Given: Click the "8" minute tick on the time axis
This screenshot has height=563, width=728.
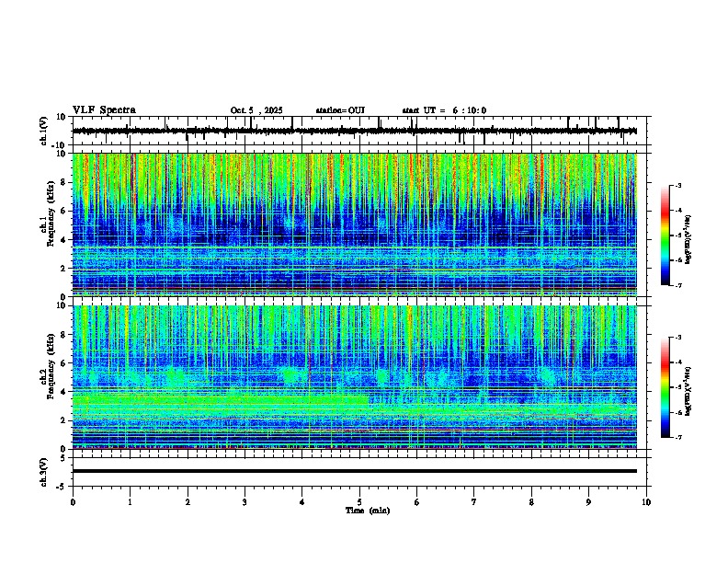Looking at the screenshot, I should coord(531,502).
